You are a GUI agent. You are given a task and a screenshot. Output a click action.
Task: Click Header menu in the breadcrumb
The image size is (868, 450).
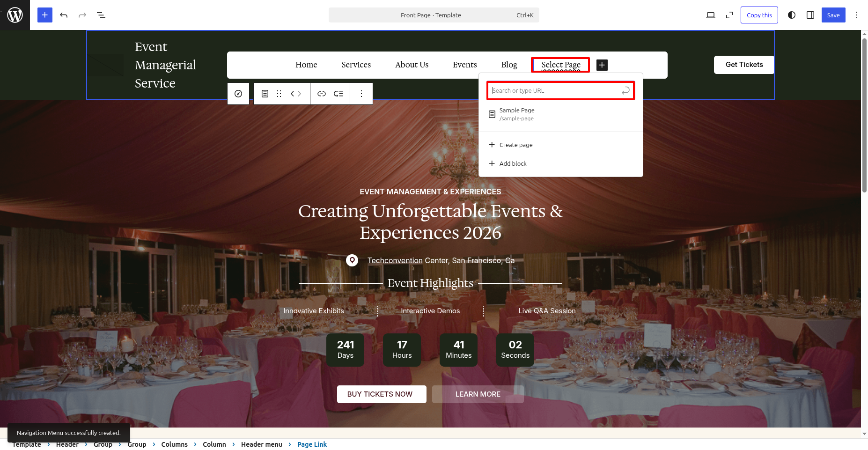[261, 444]
